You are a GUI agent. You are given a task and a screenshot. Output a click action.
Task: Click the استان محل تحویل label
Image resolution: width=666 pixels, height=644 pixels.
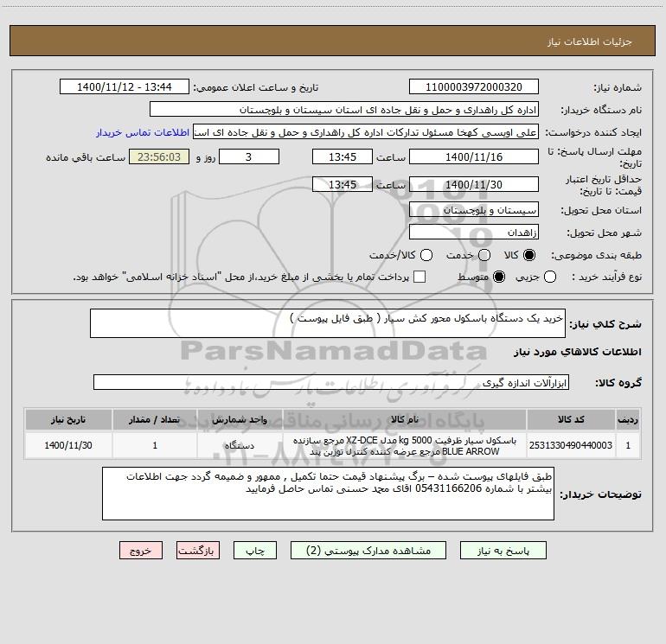point(601,211)
